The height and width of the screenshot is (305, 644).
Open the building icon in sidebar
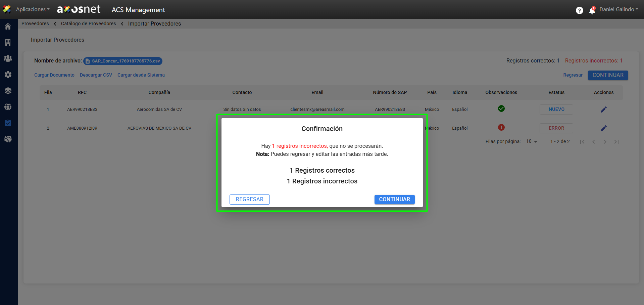click(x=8, y=42)
